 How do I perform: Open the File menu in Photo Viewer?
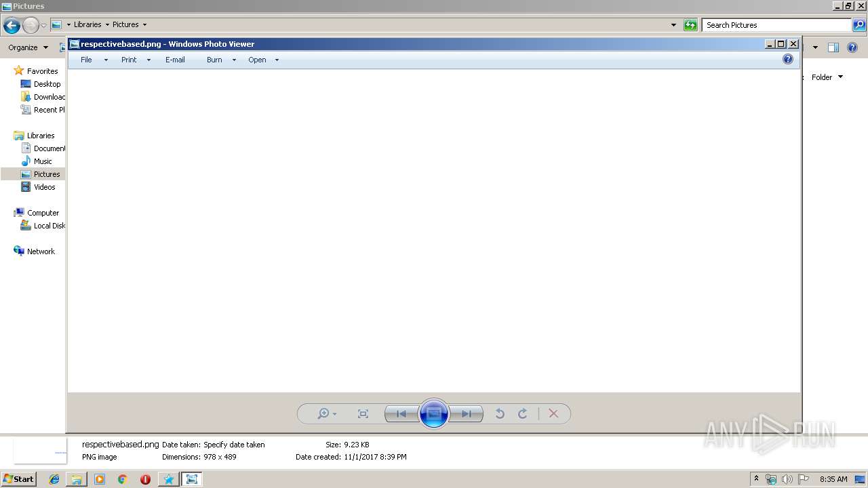point(86,60)
